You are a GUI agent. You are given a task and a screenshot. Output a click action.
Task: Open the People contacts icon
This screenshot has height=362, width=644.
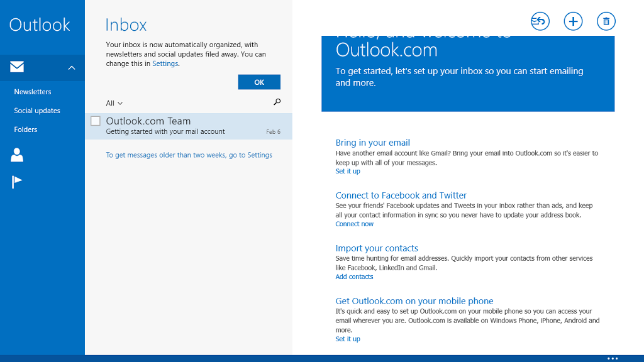17,155
